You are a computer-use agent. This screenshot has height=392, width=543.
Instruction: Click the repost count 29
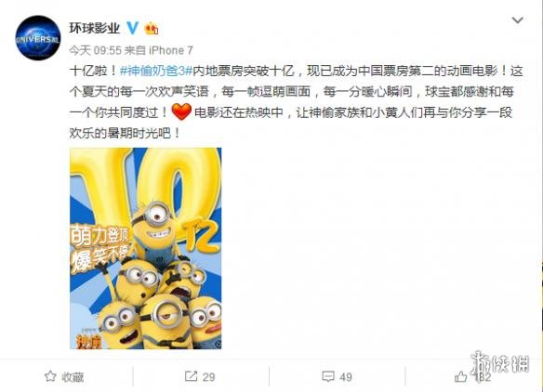pos(209,377)
